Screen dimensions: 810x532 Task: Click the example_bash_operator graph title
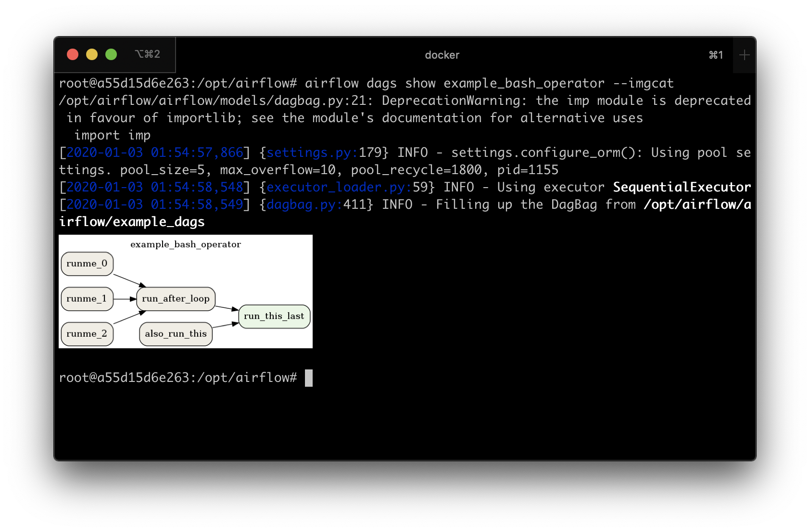[187, 244]
